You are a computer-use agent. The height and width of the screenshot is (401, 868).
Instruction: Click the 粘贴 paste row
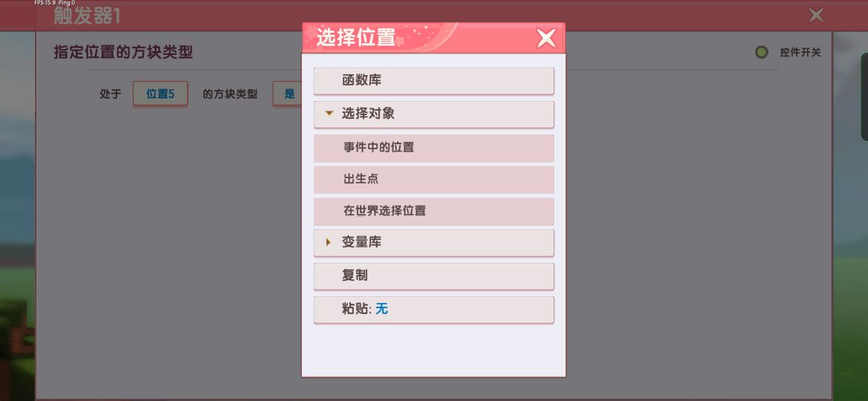(433, 309)
